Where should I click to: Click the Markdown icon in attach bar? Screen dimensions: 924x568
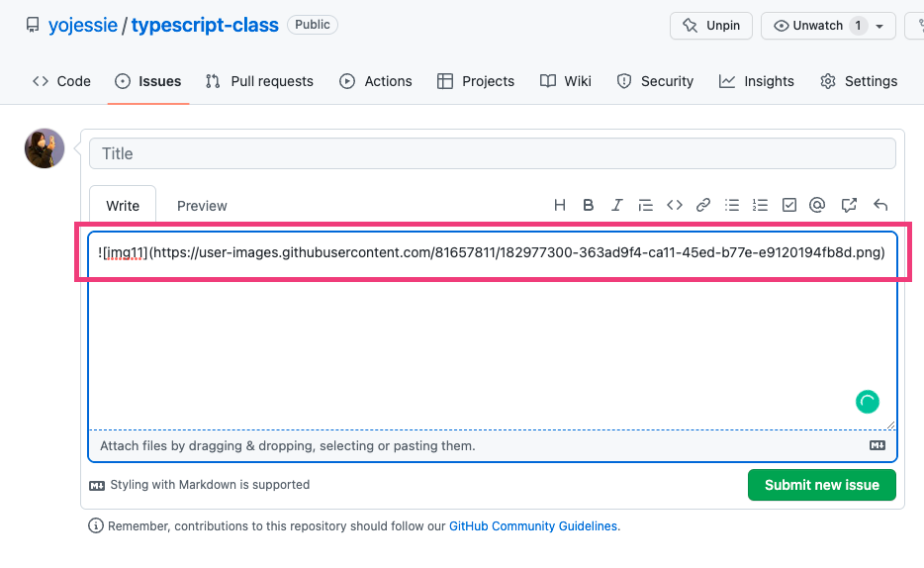click(x=878, y=445)
